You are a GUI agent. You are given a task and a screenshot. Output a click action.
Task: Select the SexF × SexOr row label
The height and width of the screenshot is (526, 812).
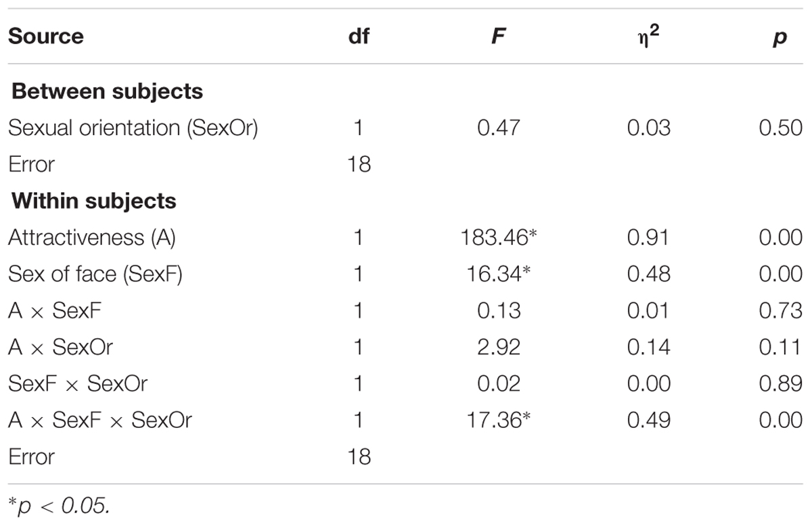tap(77, 383)
